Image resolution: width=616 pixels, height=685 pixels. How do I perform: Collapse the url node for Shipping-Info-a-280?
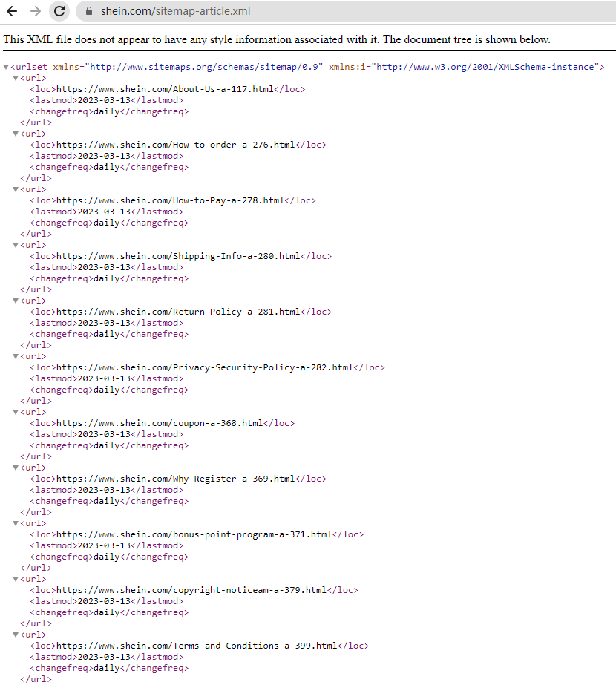click(16, 245)
